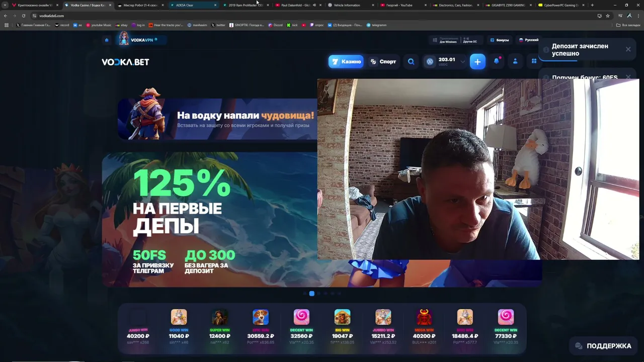644x362 pixels.
Task: Open ПОДДЕРЖКА support chat
Action: click(603, 346)
